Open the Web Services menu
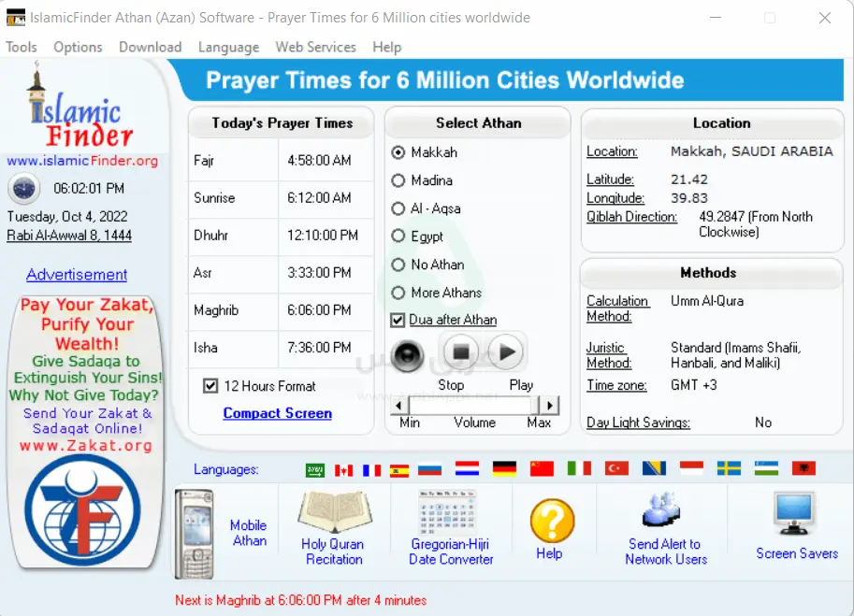This screenshot has height=616, width=854. 315,47
